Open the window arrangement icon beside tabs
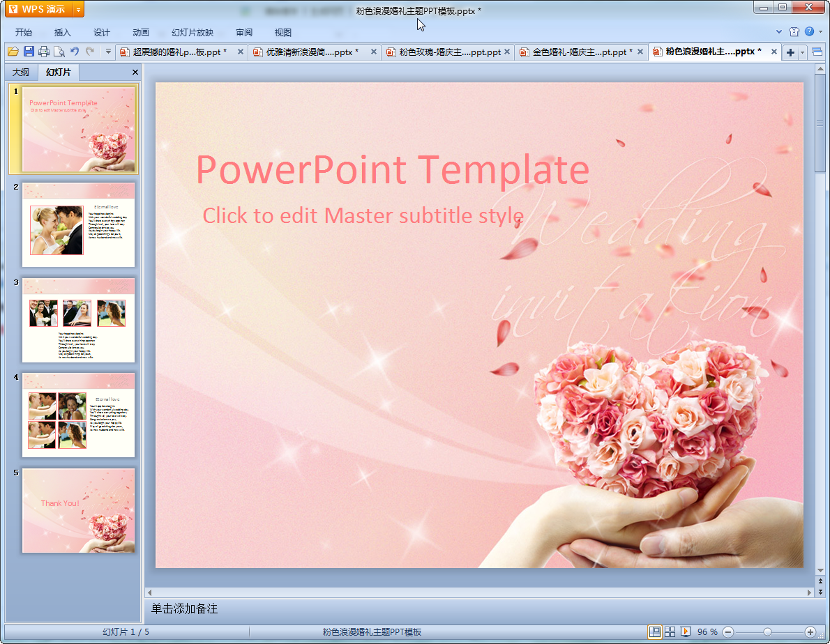This screenshot has width=830, height=644. click(x=817, y=52)
